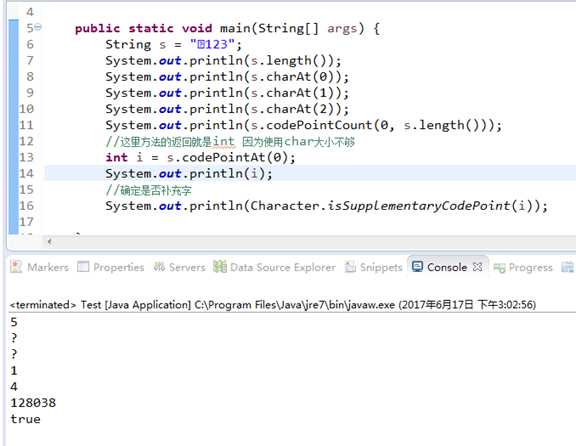Screen dimensions: 576x446
Task: Click the comment on line 12
Action: [x=230, y=141]
